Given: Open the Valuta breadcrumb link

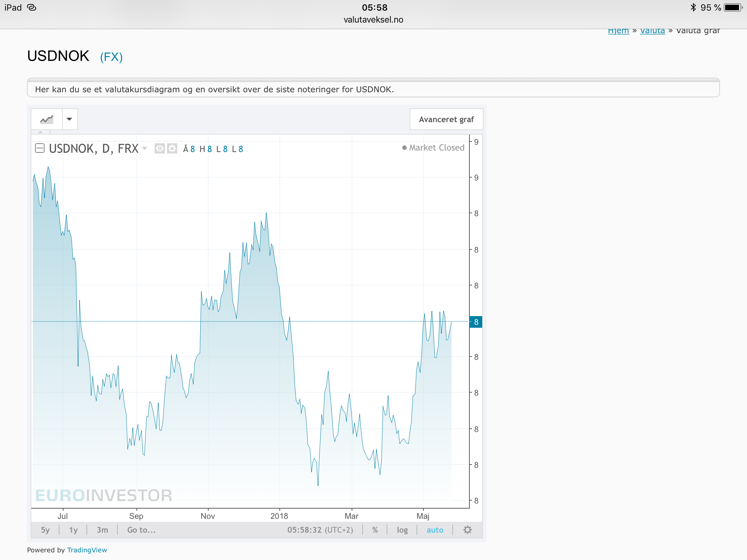Looking at the screenshot, I should click(652, 31).
